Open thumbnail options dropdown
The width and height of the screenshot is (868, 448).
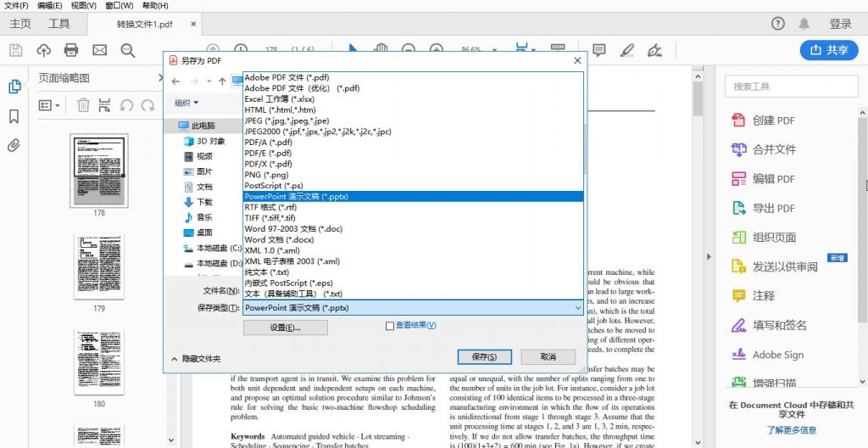[x=49, y=105]
